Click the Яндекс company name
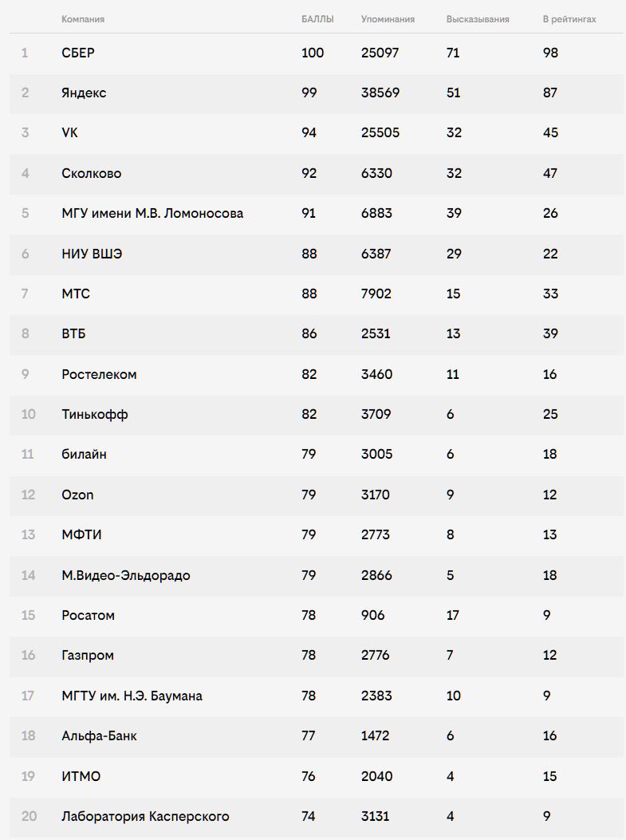Image resolution: width=626 pixels, height=840 pixels. [84, 93]
